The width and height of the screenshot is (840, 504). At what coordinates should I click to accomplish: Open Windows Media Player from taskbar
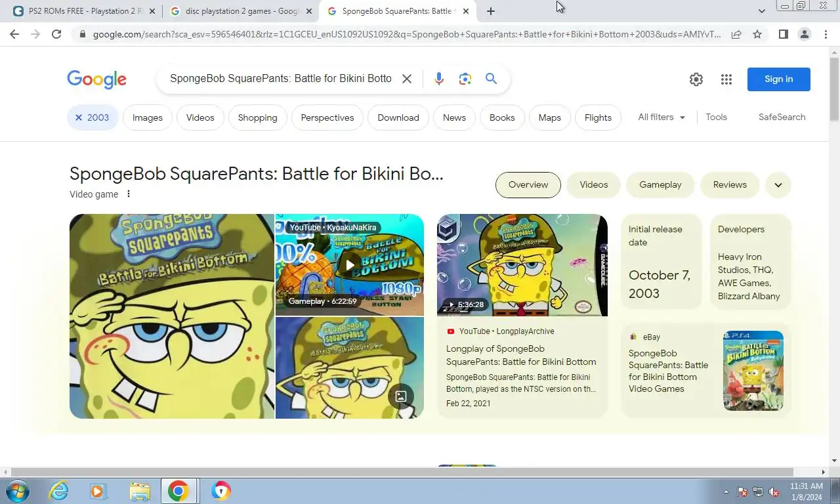point(98,491)
